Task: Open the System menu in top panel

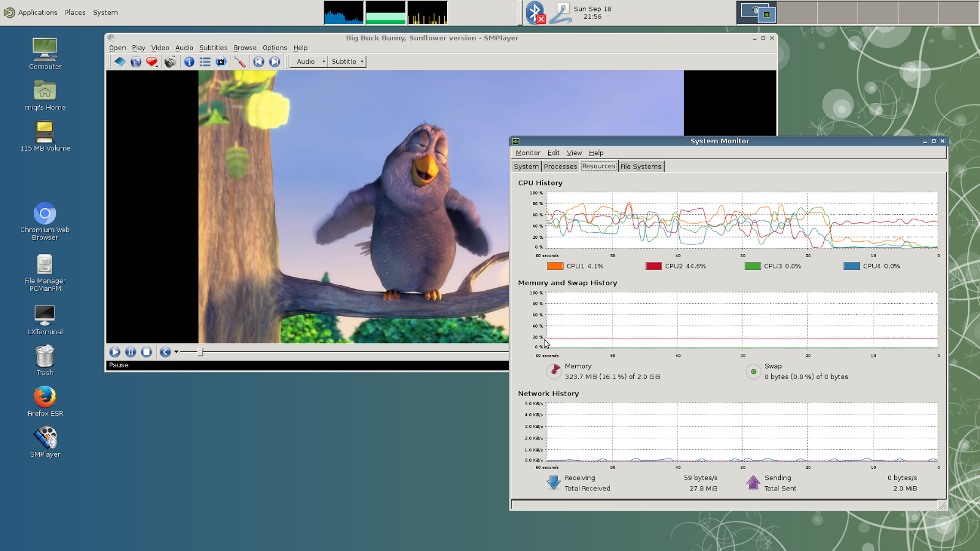Action: 105,12
